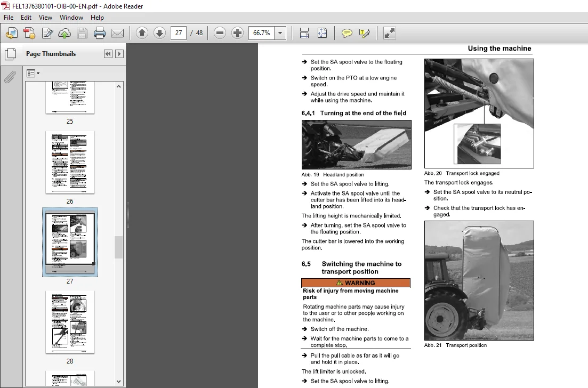The height and width of the screenshot is (388, 588).
Task: Click the "Page Thumbnails" panel title
Action: 51,54
